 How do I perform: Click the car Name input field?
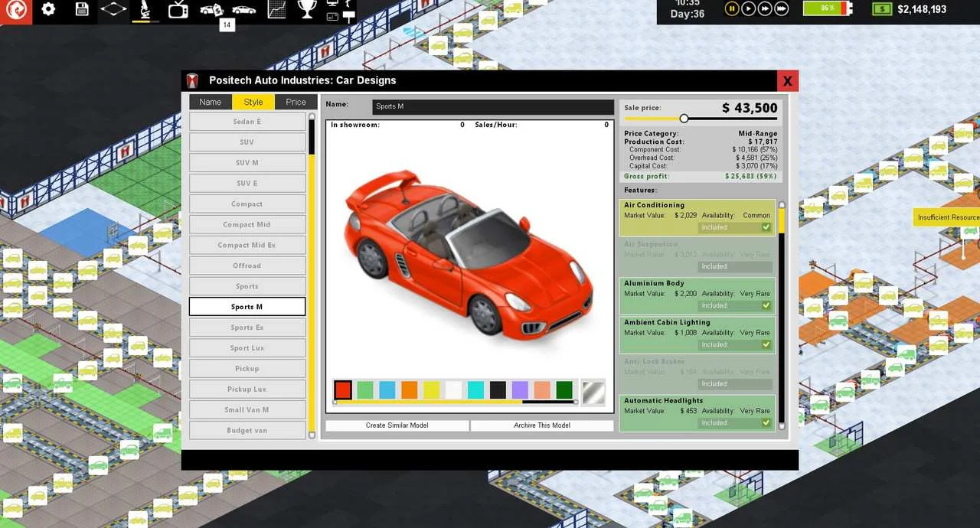492,106
